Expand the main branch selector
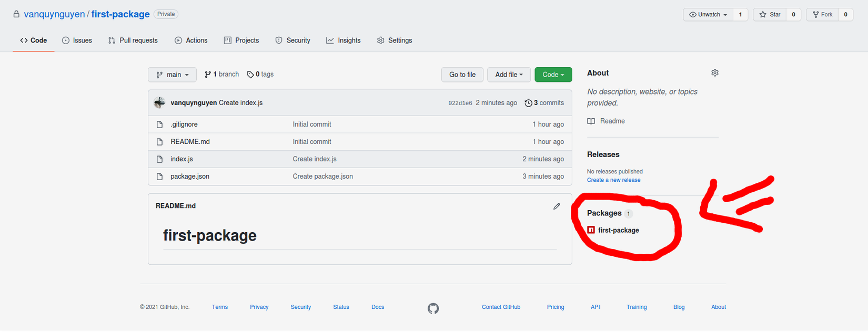868x332 pixels. click(x=172, y=75)
